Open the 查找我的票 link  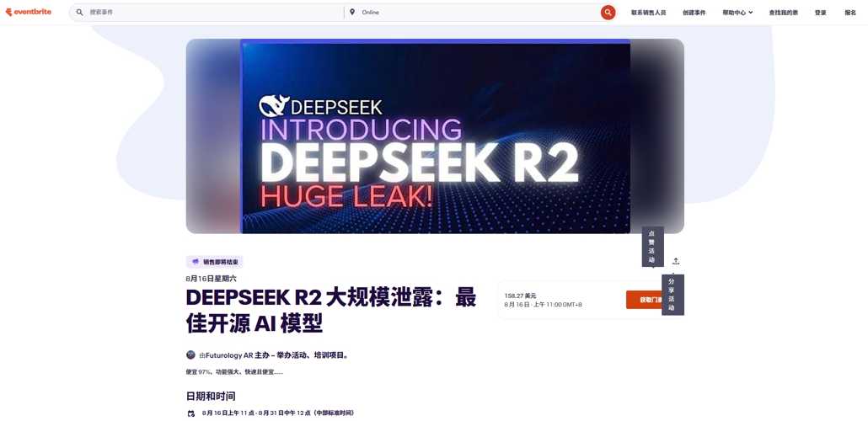pyautogui.click(x=783, y=12)
